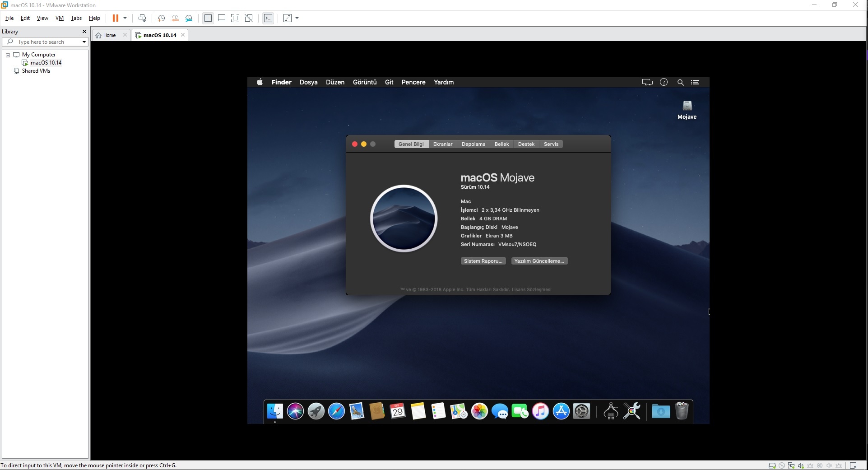868x470 pixels.
Task: Launch System Preferences from the dock
Action: (581, 411)
